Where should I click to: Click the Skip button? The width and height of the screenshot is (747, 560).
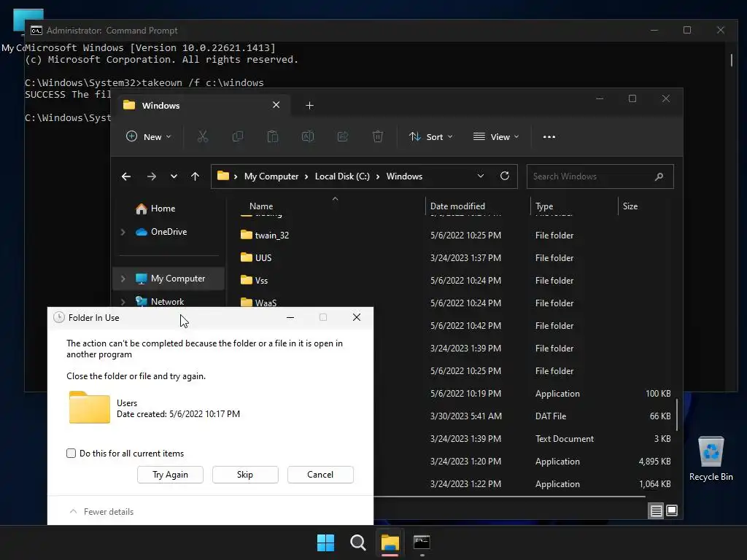point(245,475)
